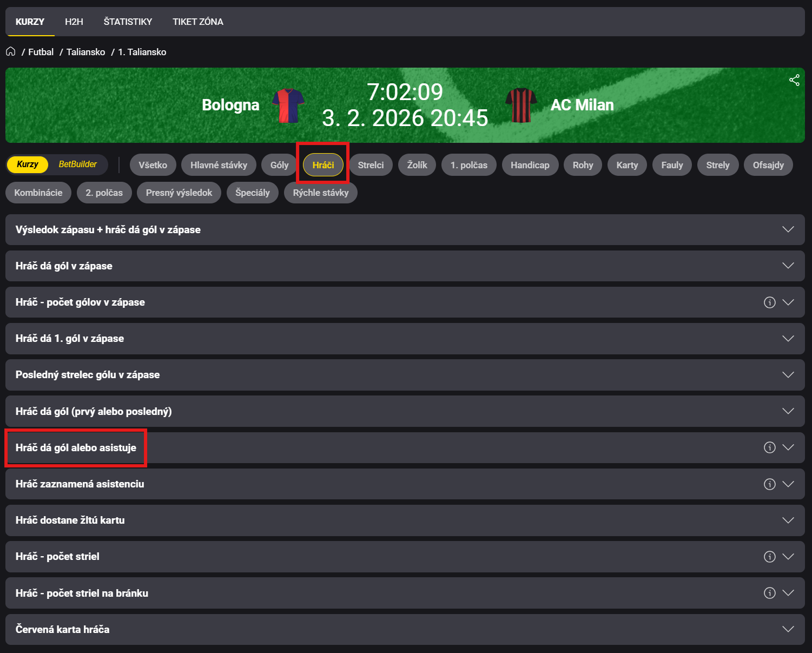Click the share icon on match banner
Viewport: 812px width, 653px height.
coord(794,80)
